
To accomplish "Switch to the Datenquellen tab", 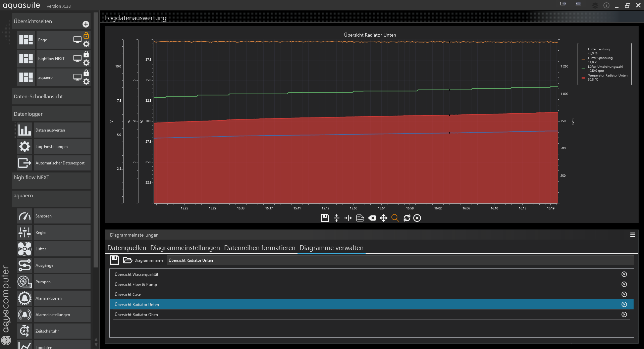I will (x=126, y=248).
